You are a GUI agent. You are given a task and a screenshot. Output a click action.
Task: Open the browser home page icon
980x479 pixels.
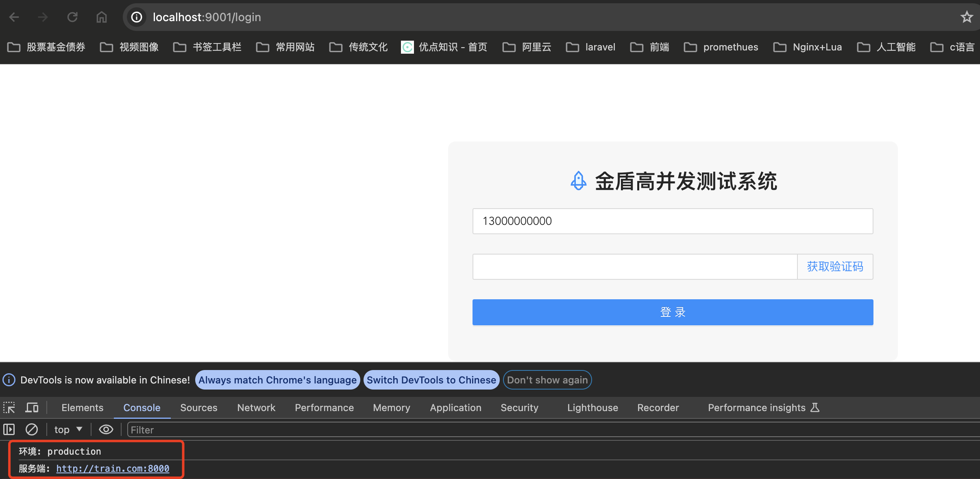click(x=102, y=17)
